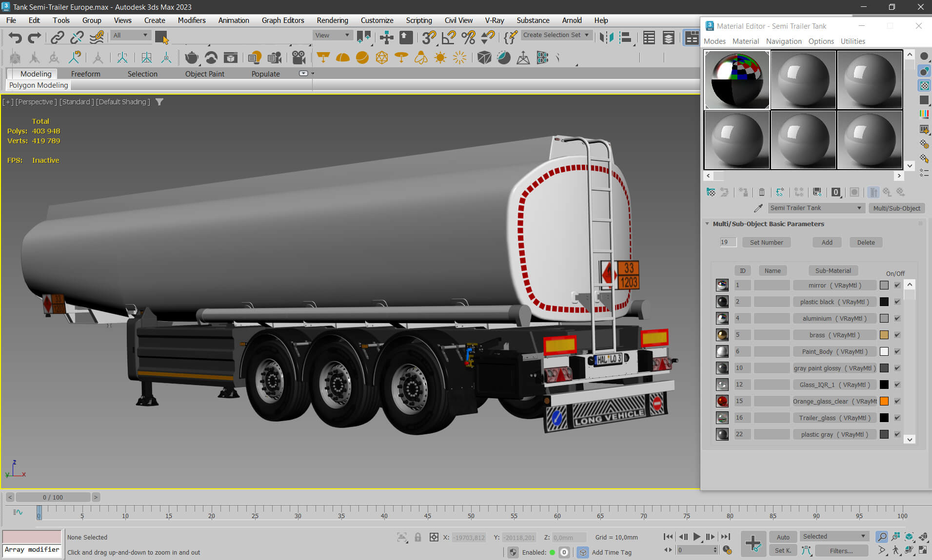Open the Teapot render setup icon
The height and width of the screenshot is (560, 932).
pos(192,58)
